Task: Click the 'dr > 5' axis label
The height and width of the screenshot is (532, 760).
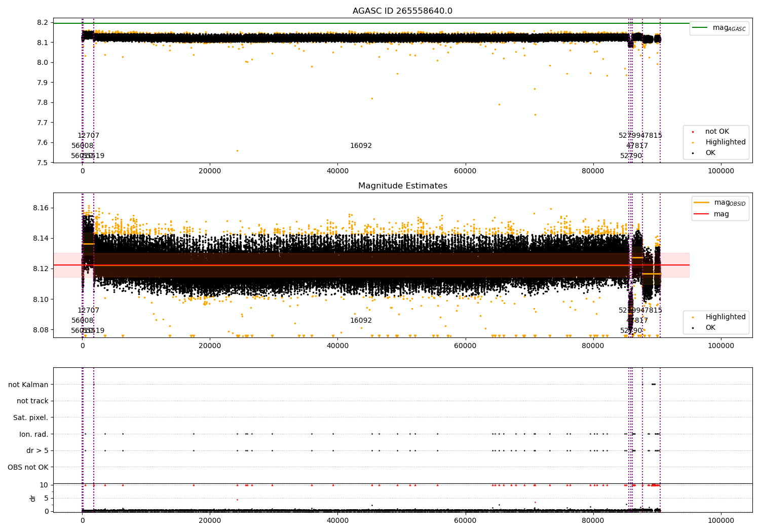Action: [37, 450]
